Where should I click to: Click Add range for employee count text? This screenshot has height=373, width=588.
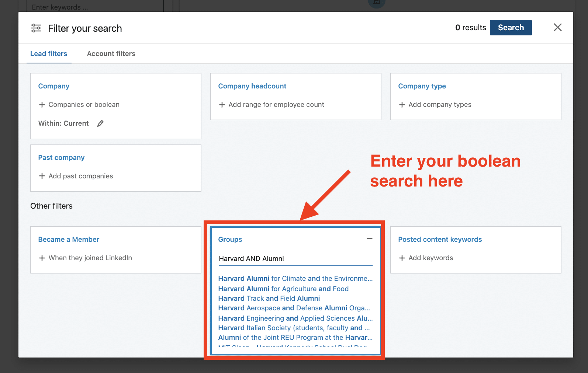click(276, 105)
